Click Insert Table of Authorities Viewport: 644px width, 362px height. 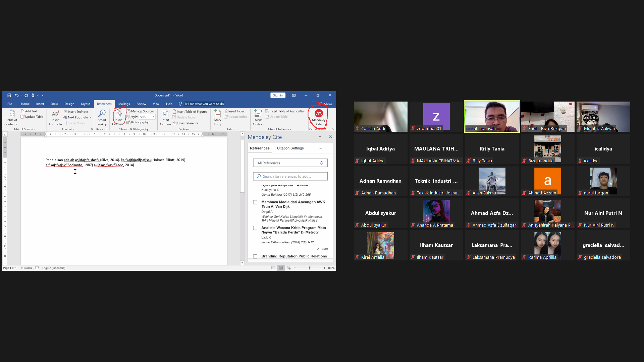tap(285, 111)
